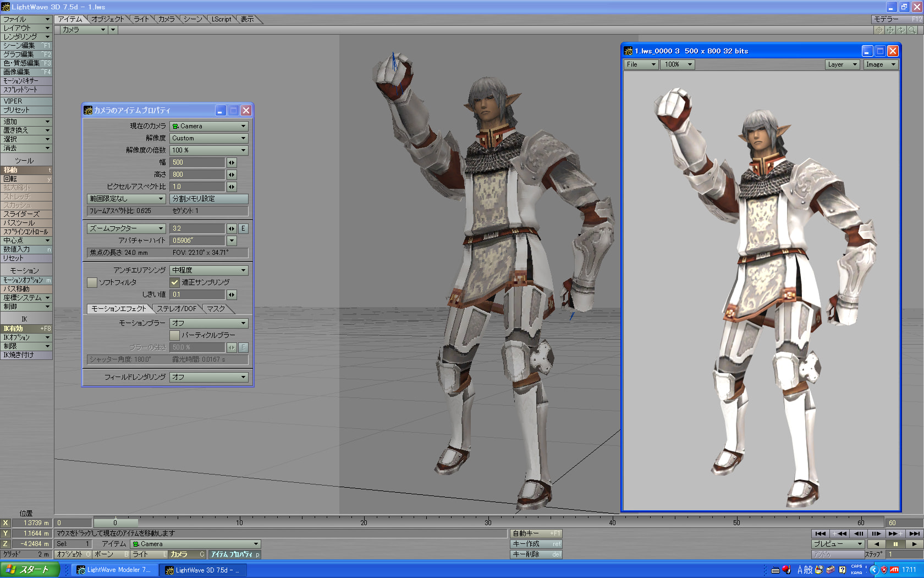
Task: Click the キー作成 button
Action: tap(536, 544)
